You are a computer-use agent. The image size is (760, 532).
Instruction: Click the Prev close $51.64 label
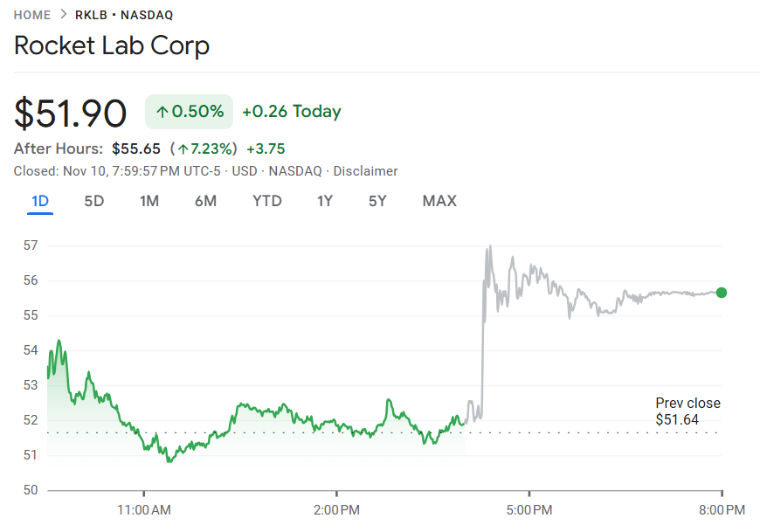point(688,411)
